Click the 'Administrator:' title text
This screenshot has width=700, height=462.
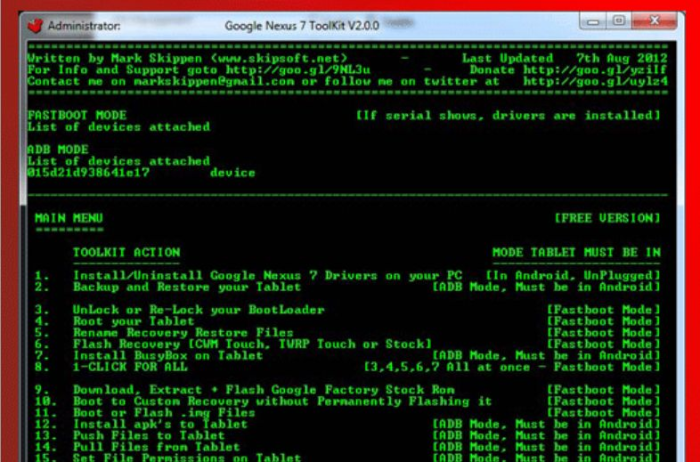(84, 26)
